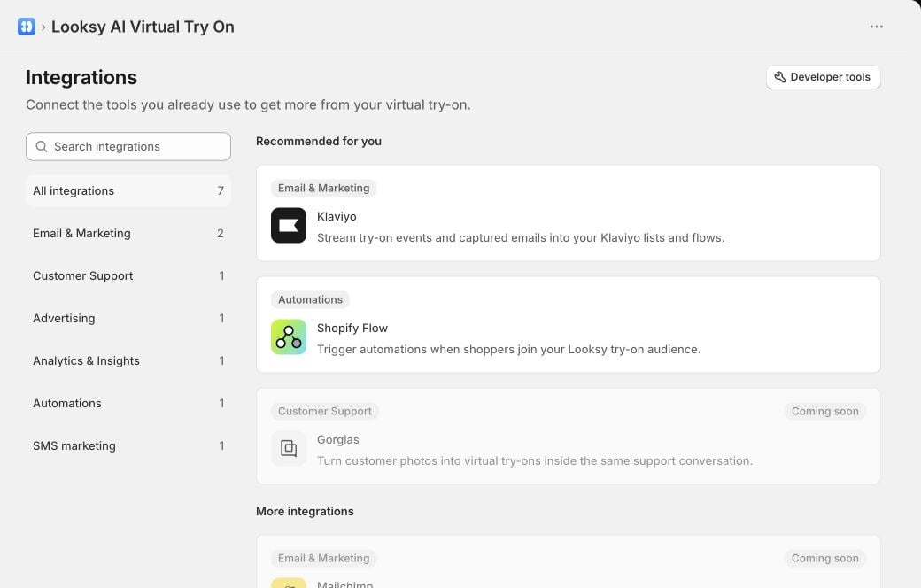Click the magnifier icon in the search box
Image resolution: width=921 pixels, height=588 pixels.
[41, 146]
